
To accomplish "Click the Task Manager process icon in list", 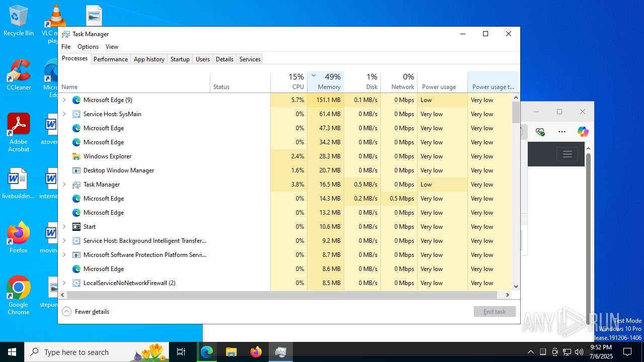I will (76, 185).
